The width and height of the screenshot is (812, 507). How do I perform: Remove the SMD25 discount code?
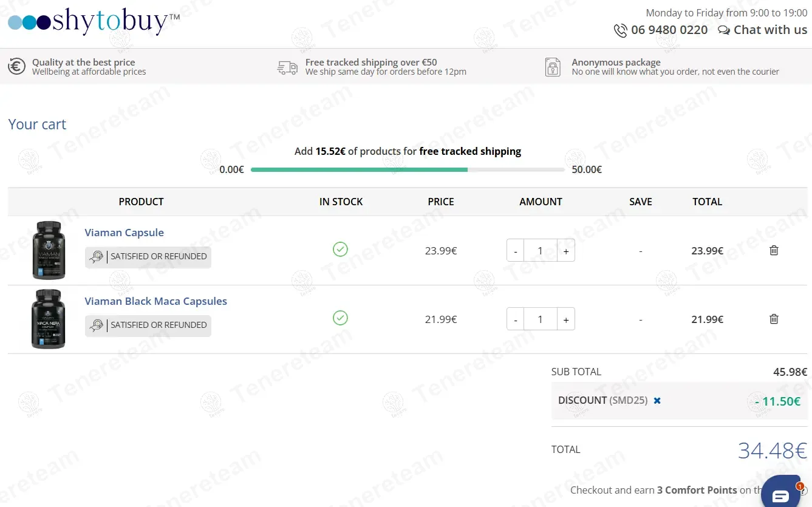[x=657, y=401]
